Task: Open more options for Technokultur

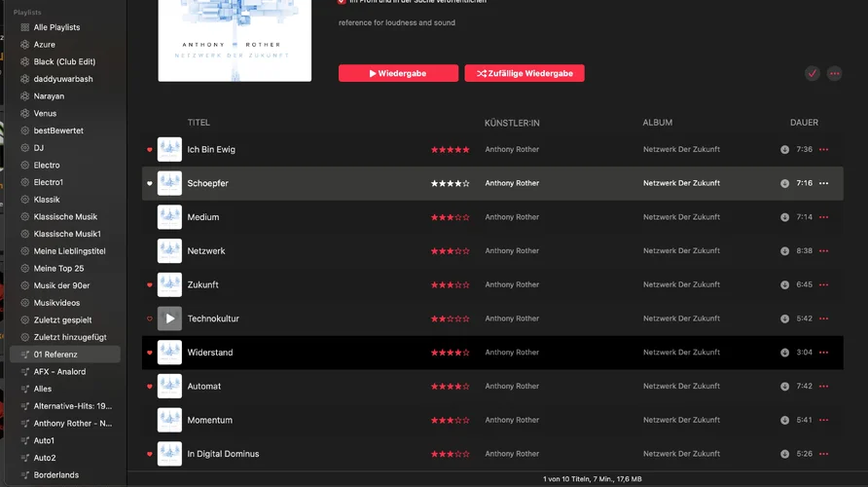Action: [823, 318]
